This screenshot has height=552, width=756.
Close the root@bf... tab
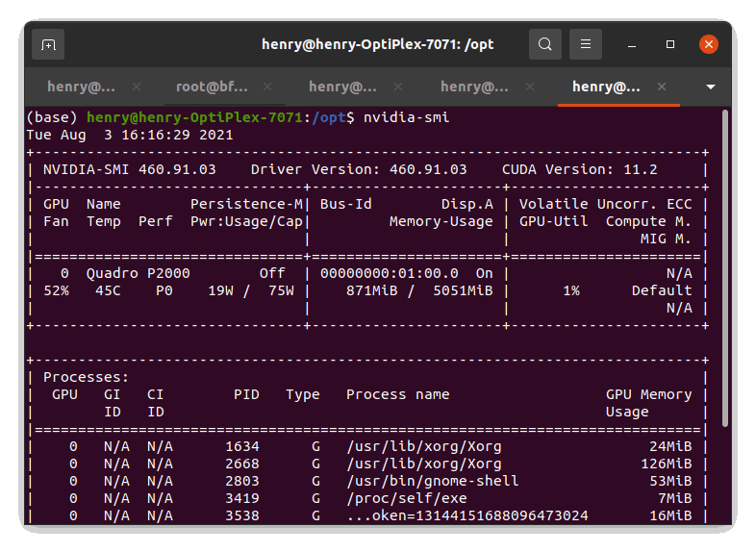tap(267, 87)
